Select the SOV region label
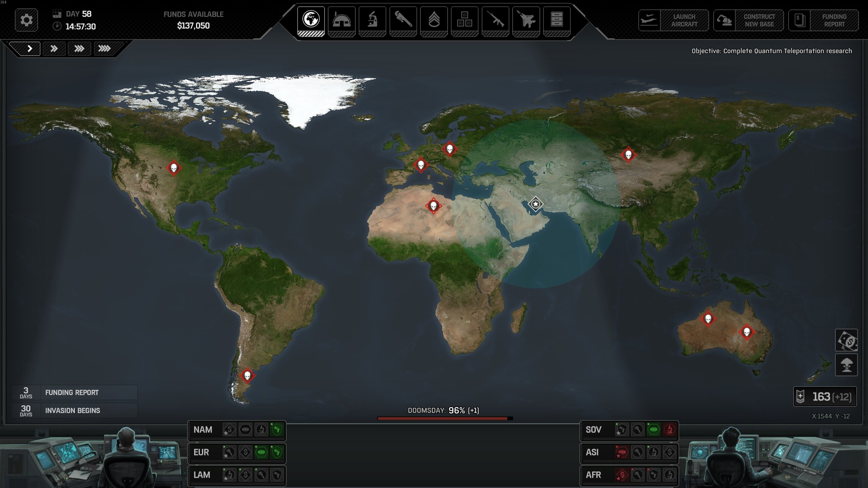This screenshot has height=488, width=868. tap(593, 430)
